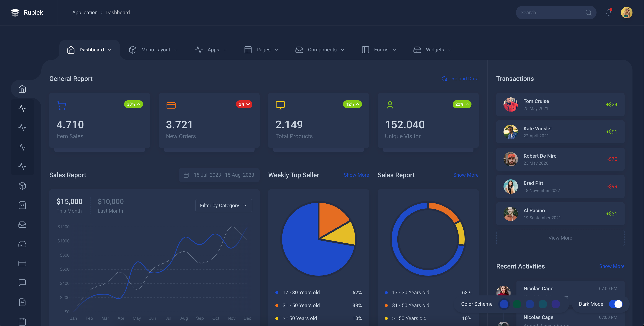
Task: Open the file document icon in the sidebar
Action: [x=22, y=302]
